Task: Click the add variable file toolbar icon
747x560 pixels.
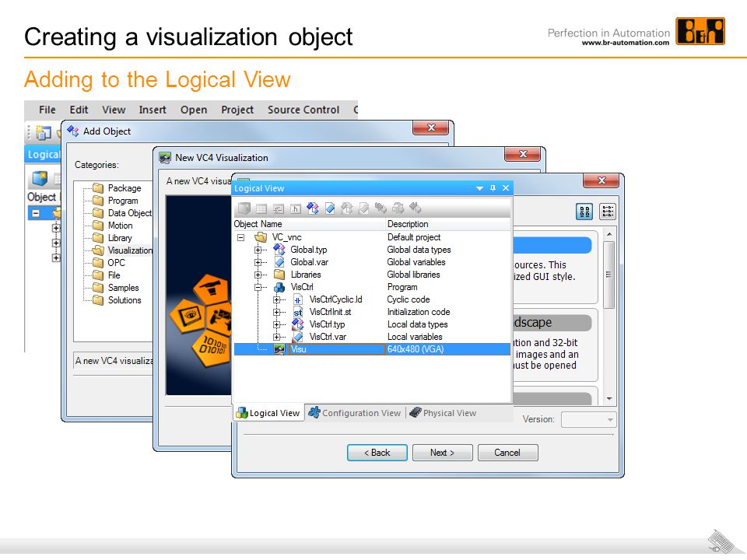Action: (330, 208)
